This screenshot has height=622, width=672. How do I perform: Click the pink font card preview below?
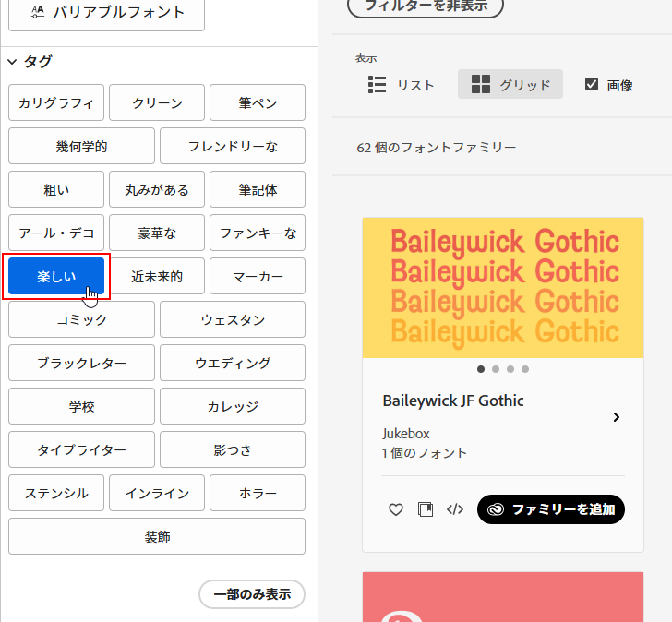tap(503, 597)
